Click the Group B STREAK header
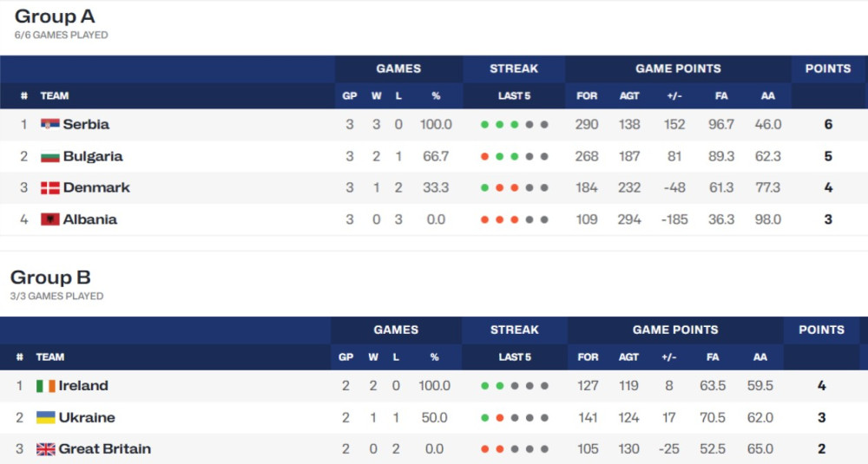The image size is (868, 464). click(x=514, y=330)
